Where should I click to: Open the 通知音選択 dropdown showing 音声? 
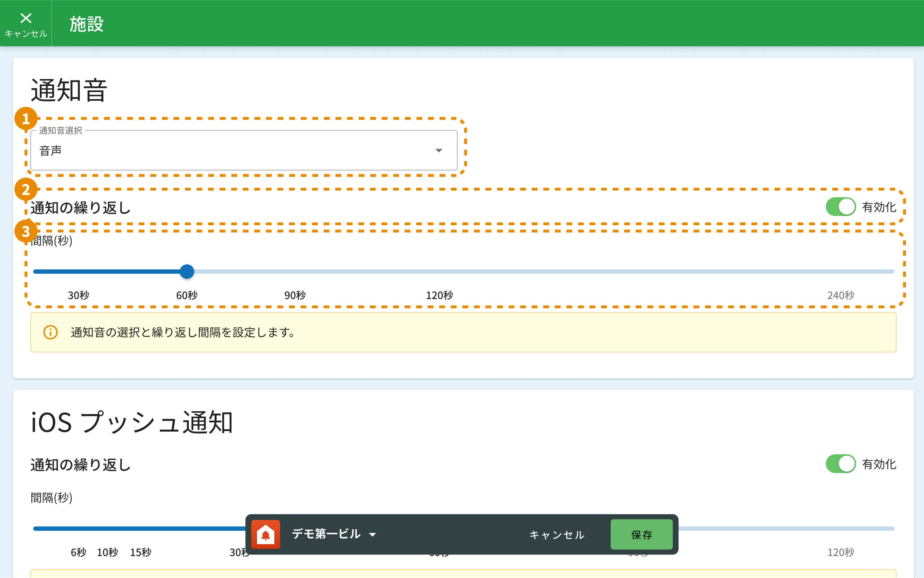pyautogui.click(x=243, y=150)
